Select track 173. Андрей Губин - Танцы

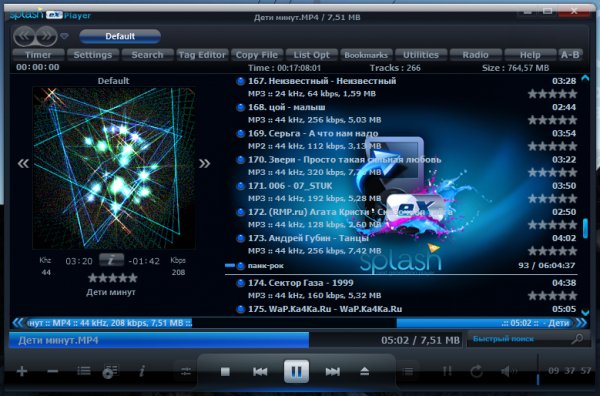[x=406, y=244]
